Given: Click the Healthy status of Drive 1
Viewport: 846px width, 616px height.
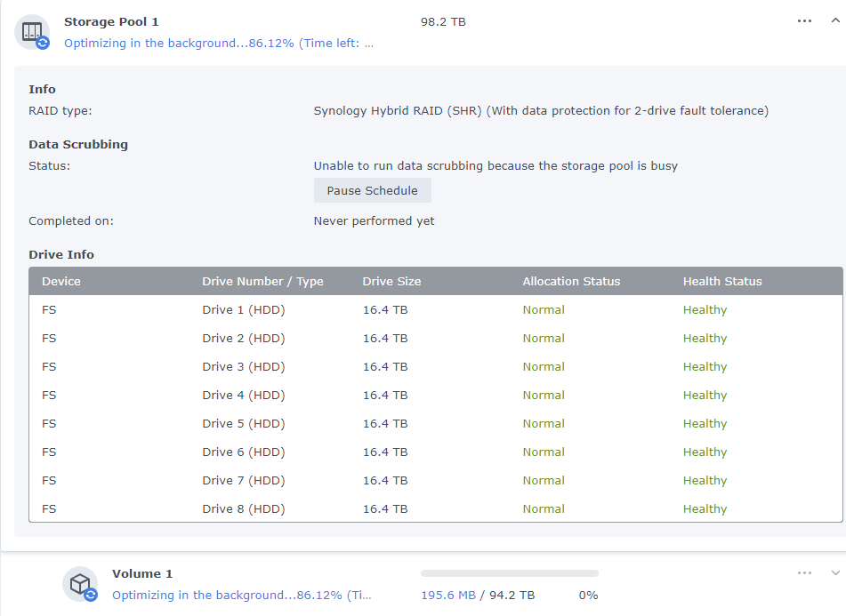Looking at the screenshot, I should pyautogui.click(x=705, y=309).
